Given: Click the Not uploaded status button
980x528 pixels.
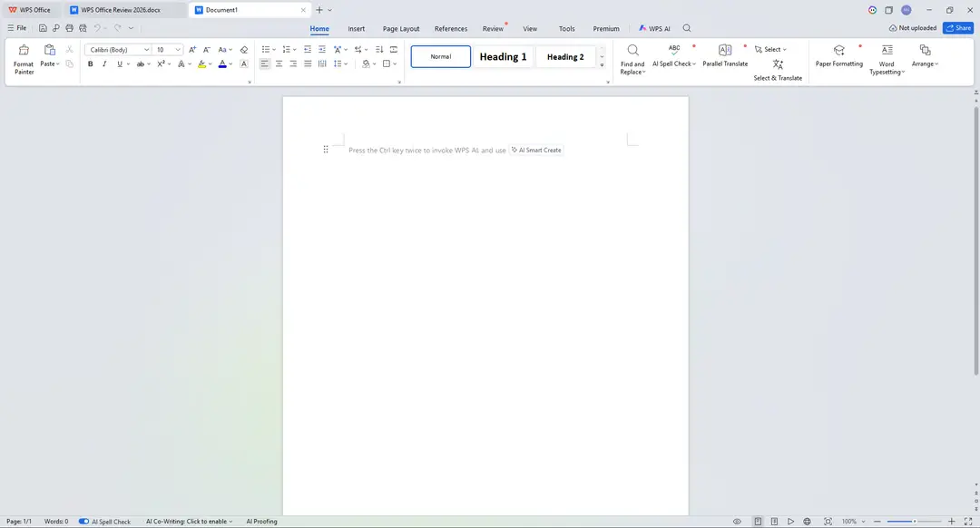Looking at the screenshot, I should (913, 28).
